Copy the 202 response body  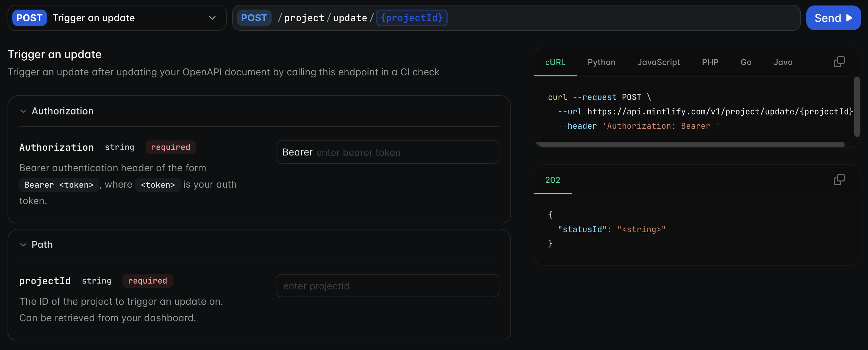click(839, 179)
